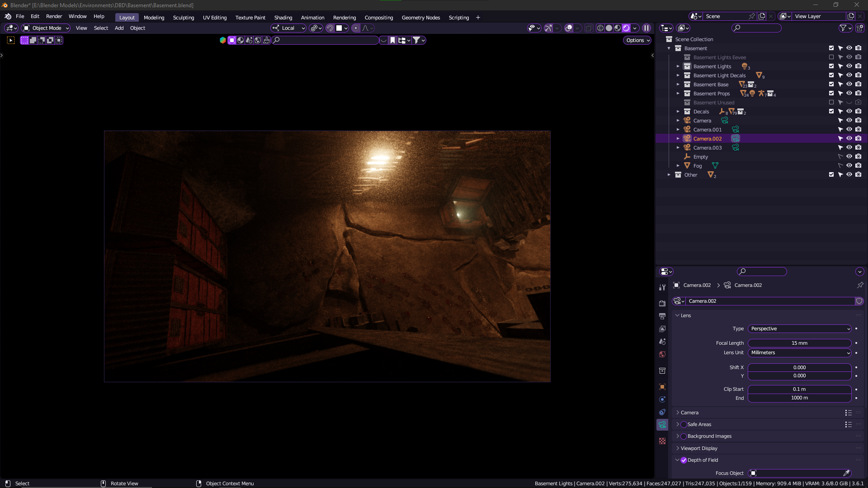
Task: Enable the Safe Areas checkbox
Action: (684, 424)
